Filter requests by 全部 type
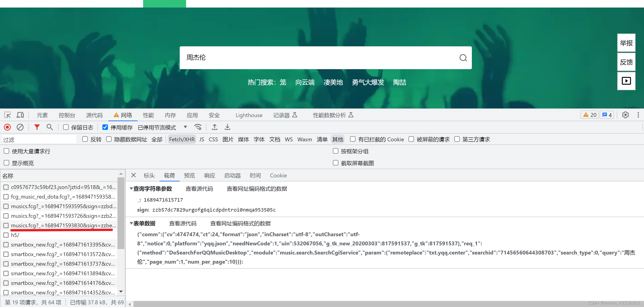Image resolution: width=644 pixels, height=307 pixels. (157, 139)
